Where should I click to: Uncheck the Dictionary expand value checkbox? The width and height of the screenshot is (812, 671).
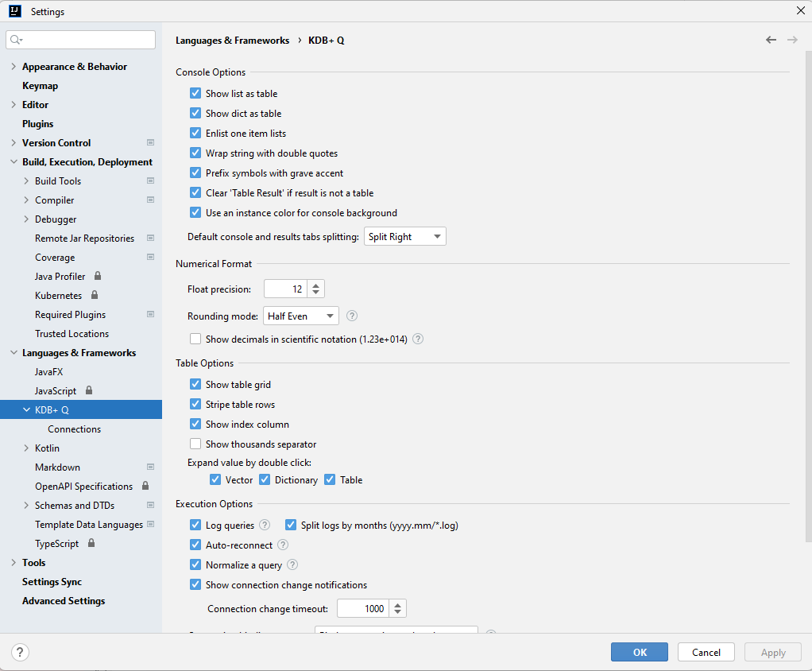(x=265, y=480)
